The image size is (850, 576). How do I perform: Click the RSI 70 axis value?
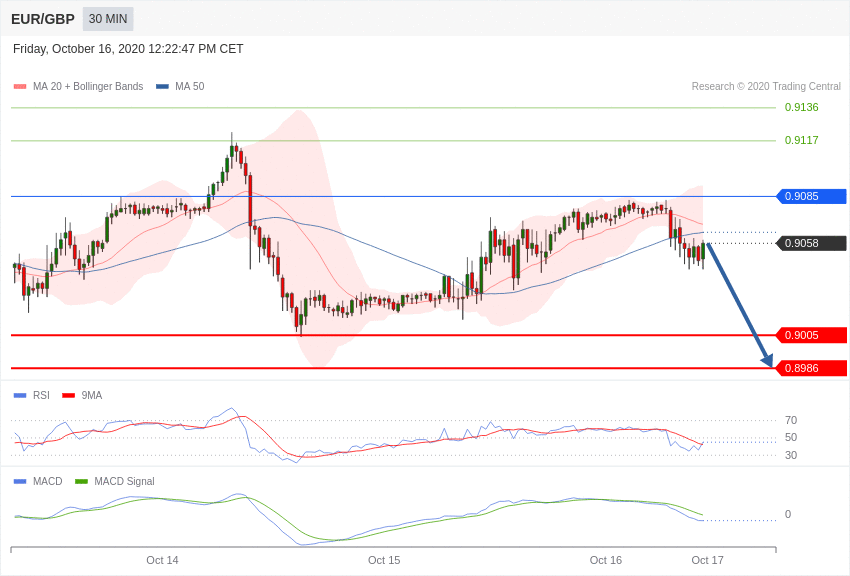(791, 420)
